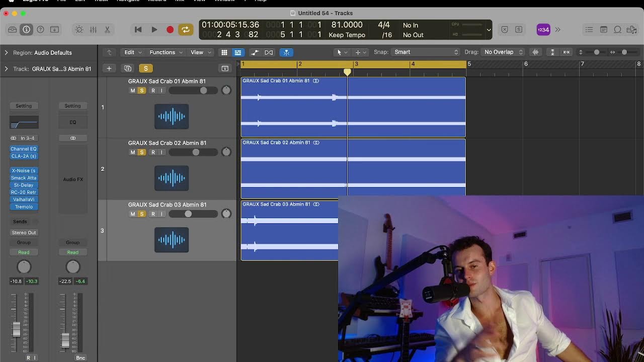Toggle the Inspector info button
This screenshot has width=644, height=362.
click(x=27, y=30)
